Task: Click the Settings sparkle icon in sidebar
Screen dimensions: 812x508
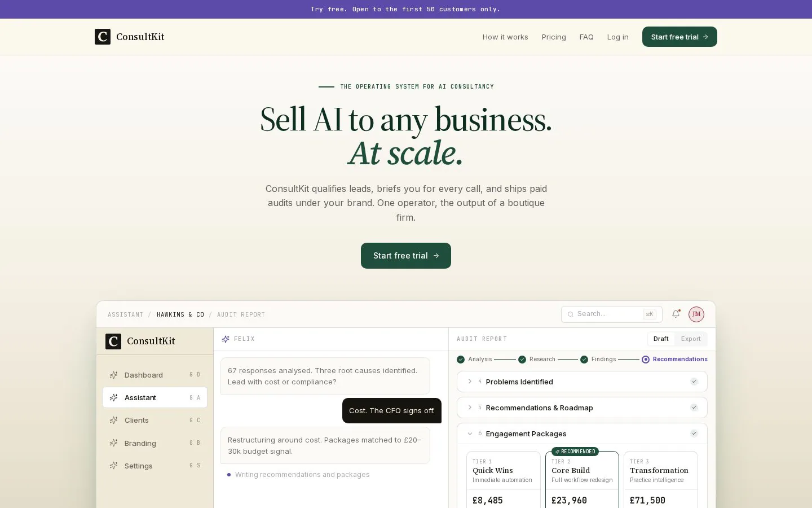Action: (x=113, y=466)
